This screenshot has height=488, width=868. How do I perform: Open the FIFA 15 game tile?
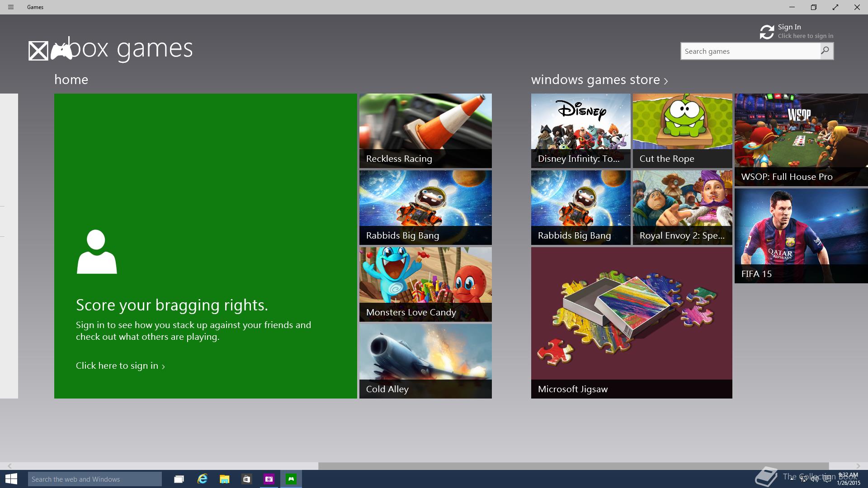click(x=801, y=236)
